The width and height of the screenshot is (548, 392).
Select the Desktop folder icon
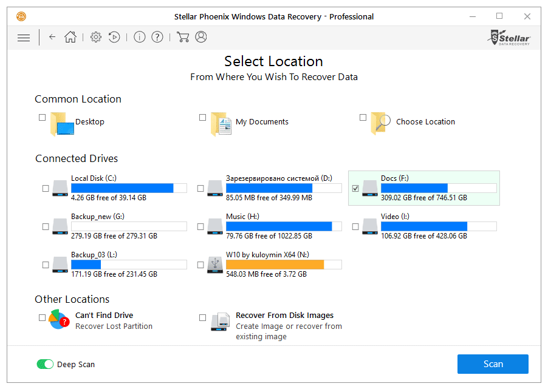[x=62, y=124]
